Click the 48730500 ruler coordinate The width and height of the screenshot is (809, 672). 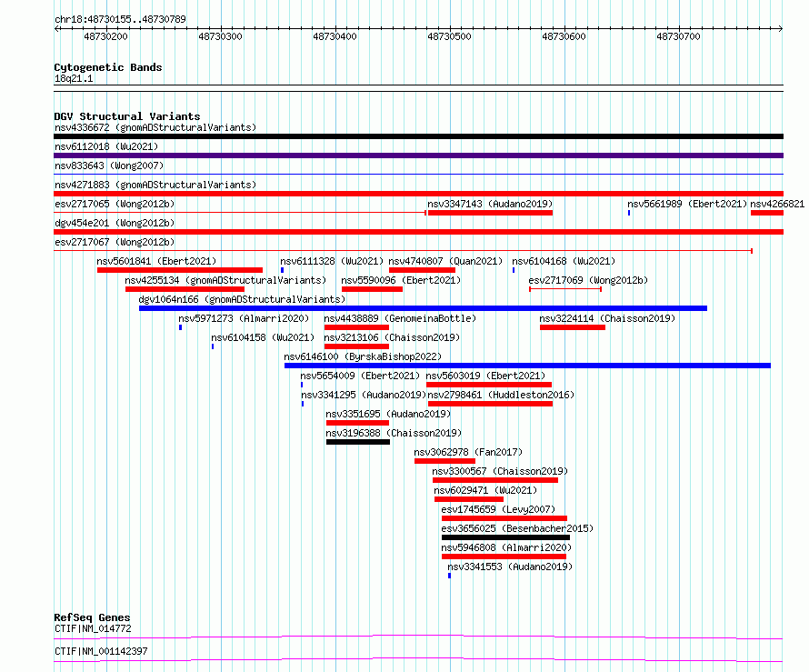click(449, 36)
